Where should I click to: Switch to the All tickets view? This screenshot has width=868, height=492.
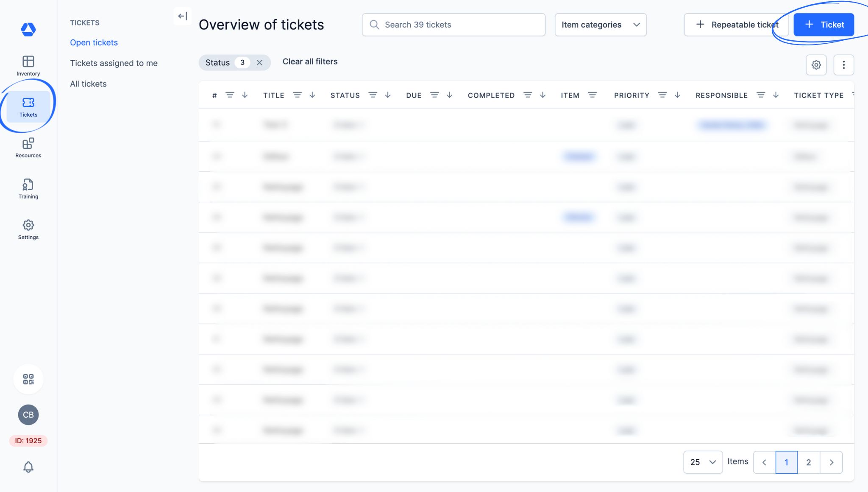(88, 84)
